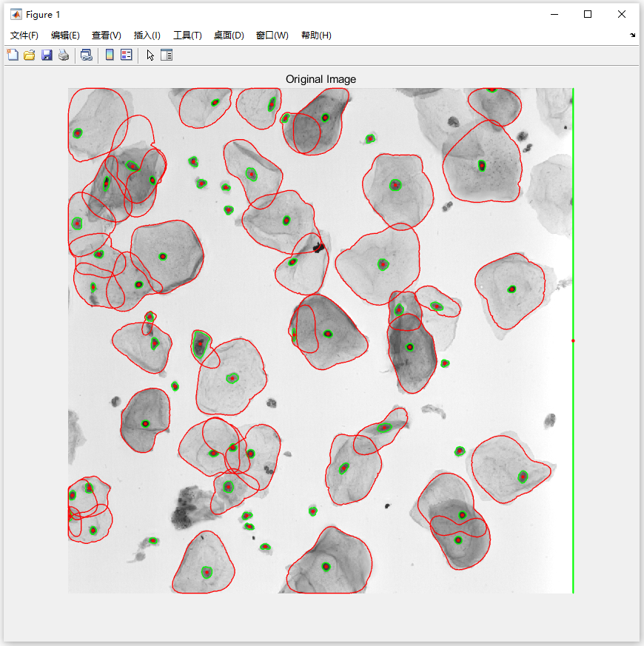Open the 编辑(E) menu

coord(65,36)
